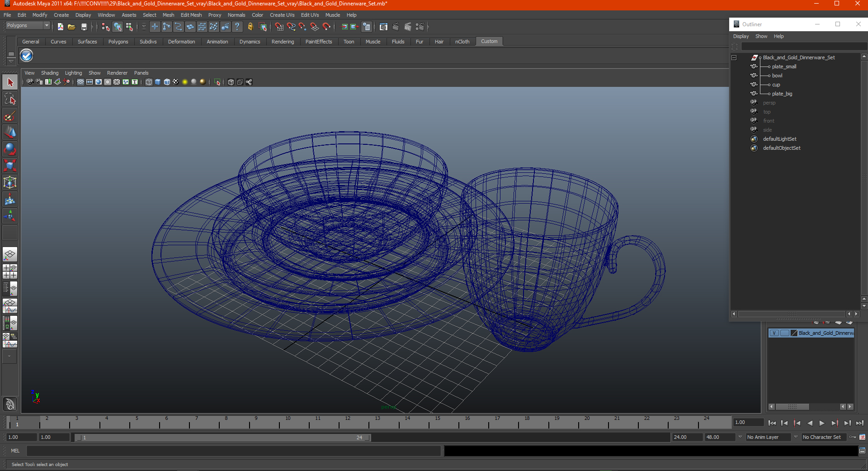868x471 pixels.
Task: Open the viewport Shading menu
Action: [x=50, y=73]
